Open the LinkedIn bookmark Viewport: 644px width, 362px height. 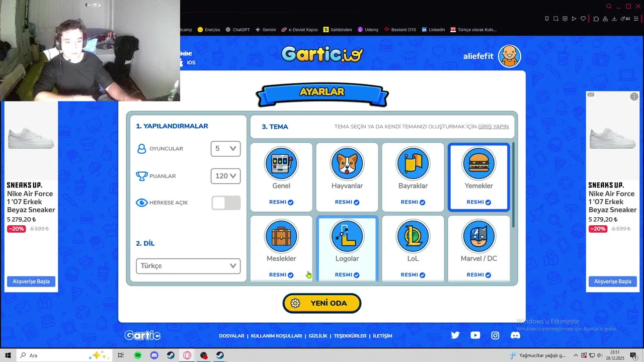433,30
